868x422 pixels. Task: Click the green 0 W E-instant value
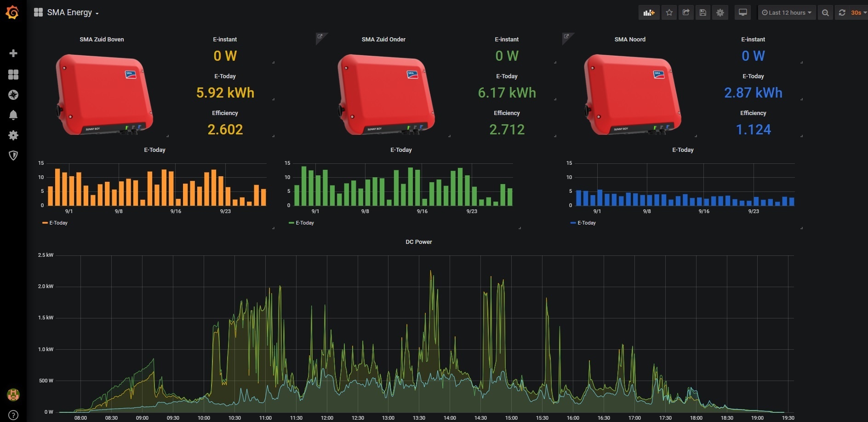tap(507, 56)
